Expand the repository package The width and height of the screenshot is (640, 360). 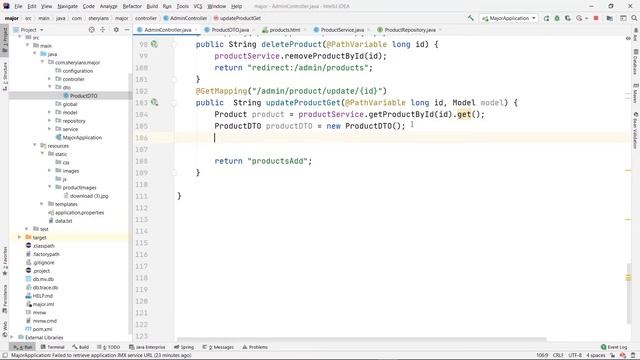(49, 120)
